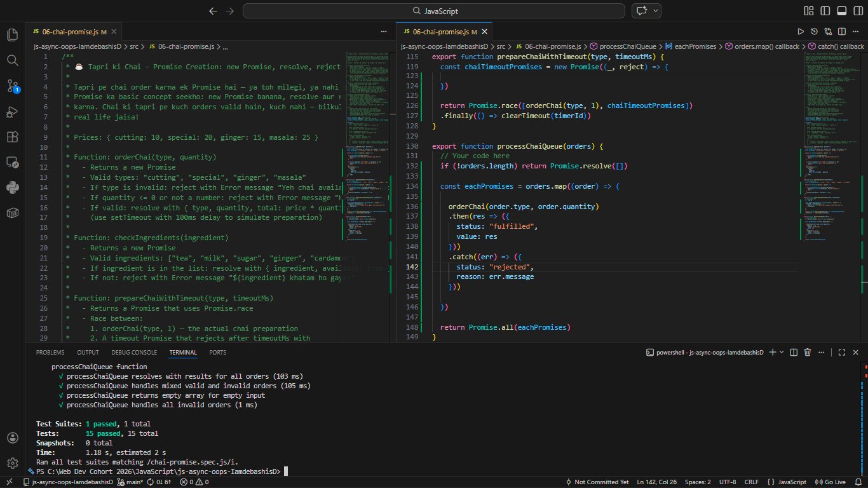
Task: Click the JavaScript search box in title bar
Action: (435, 11)
